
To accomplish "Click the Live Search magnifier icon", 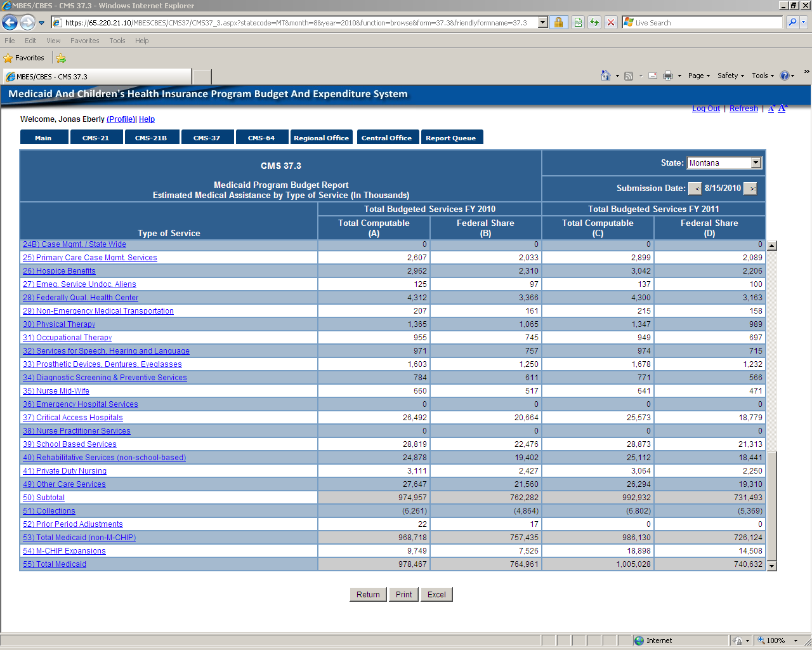I will point(792,23).
